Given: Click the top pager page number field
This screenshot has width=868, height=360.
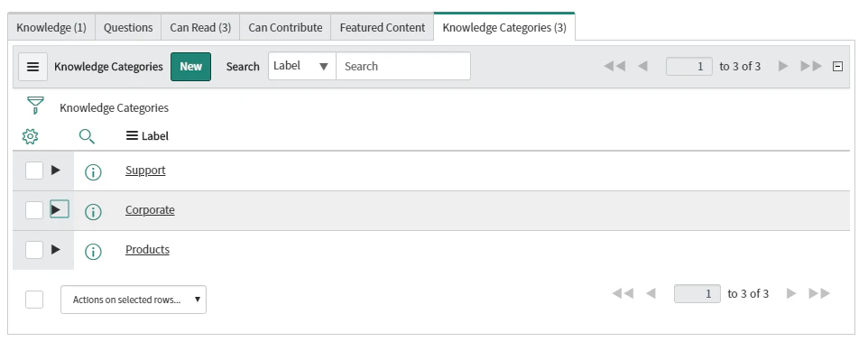Looking at the screenshot, I should pos(689,67).
